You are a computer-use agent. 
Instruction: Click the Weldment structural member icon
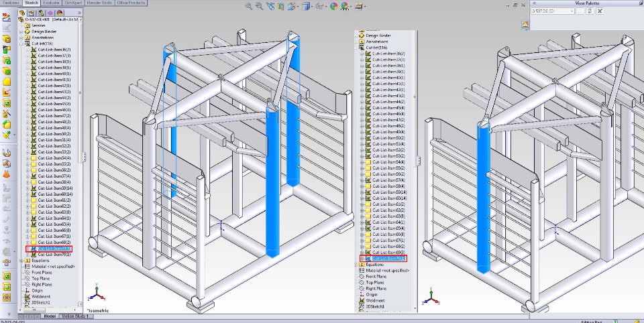(6, 39)
